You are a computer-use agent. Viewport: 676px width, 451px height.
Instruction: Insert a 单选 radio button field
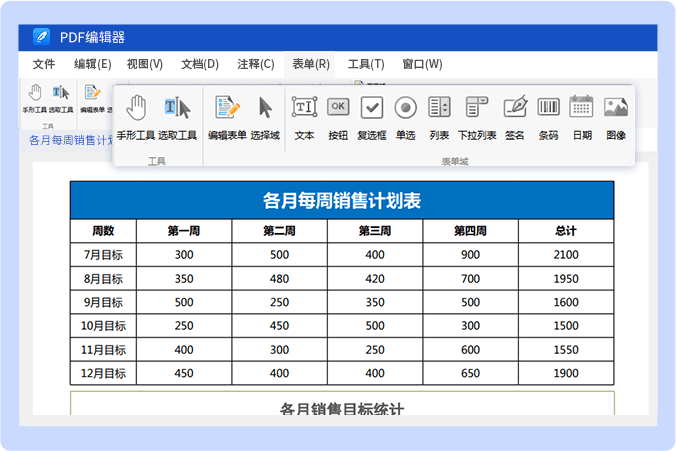(x=405, y=108)
